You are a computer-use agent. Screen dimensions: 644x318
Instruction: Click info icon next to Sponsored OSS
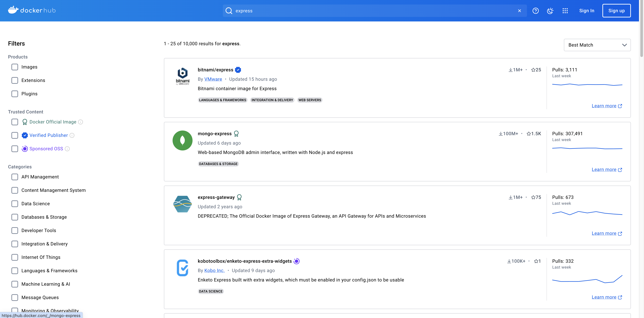coord(67,149)
